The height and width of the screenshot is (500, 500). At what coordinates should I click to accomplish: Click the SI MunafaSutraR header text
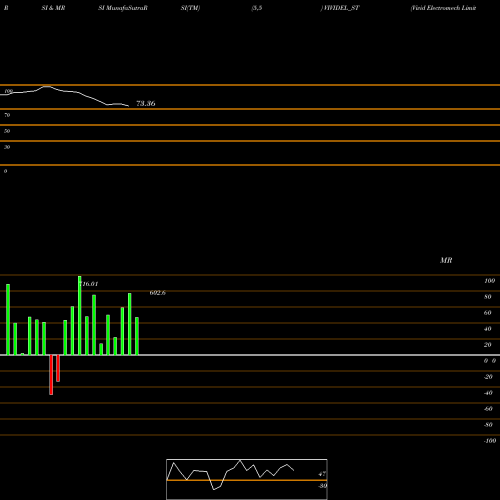pos(123,8)
